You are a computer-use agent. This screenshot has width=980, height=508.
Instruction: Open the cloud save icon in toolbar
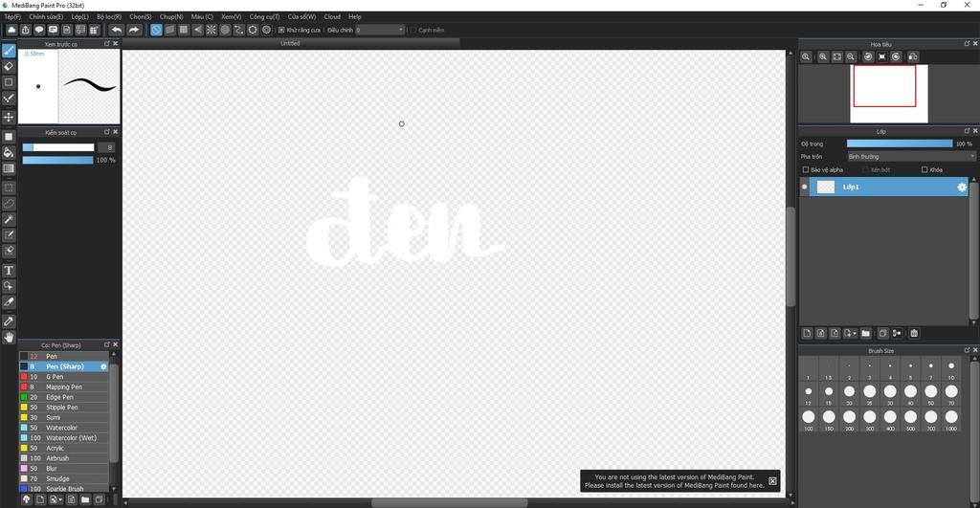pyautogui.click(x=11, y=30)
